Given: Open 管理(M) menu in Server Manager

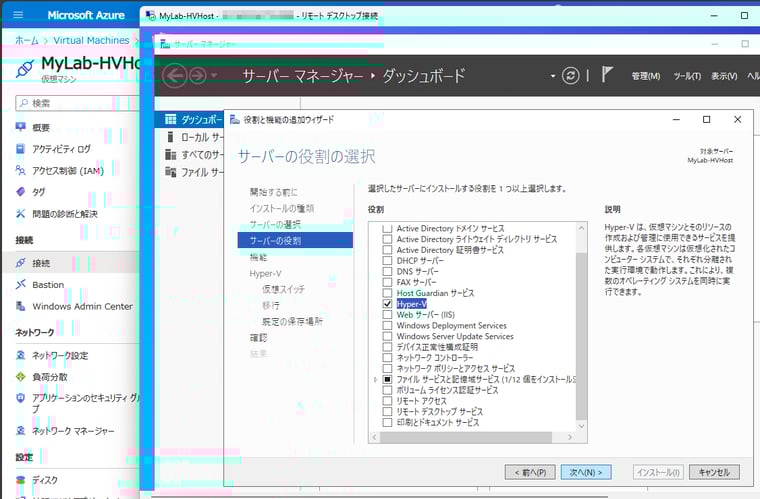Looking at the screenshot, I should pos(646,76).
